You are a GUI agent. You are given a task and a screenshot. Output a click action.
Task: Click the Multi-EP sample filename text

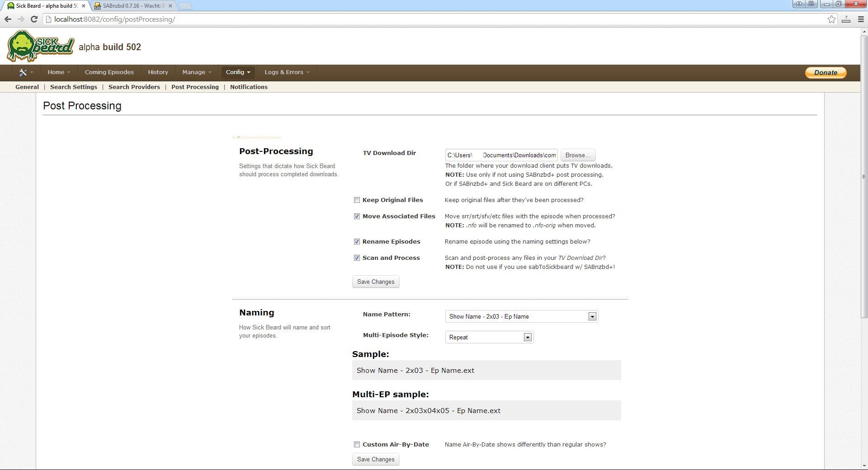pyautogui.click(x=429, y=410)
